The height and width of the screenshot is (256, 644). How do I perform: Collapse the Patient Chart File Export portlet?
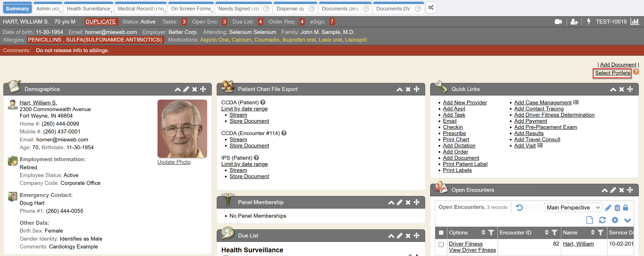point(399,89)
